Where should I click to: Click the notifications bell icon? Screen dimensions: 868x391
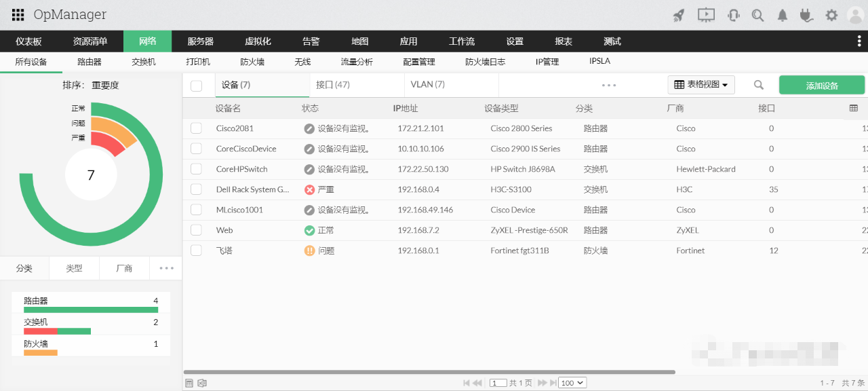[x=782, y=14]
